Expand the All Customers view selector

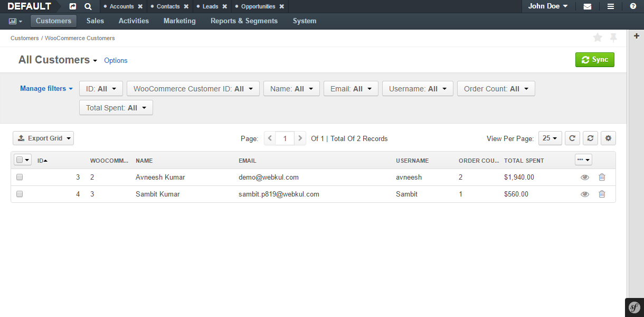58,60
